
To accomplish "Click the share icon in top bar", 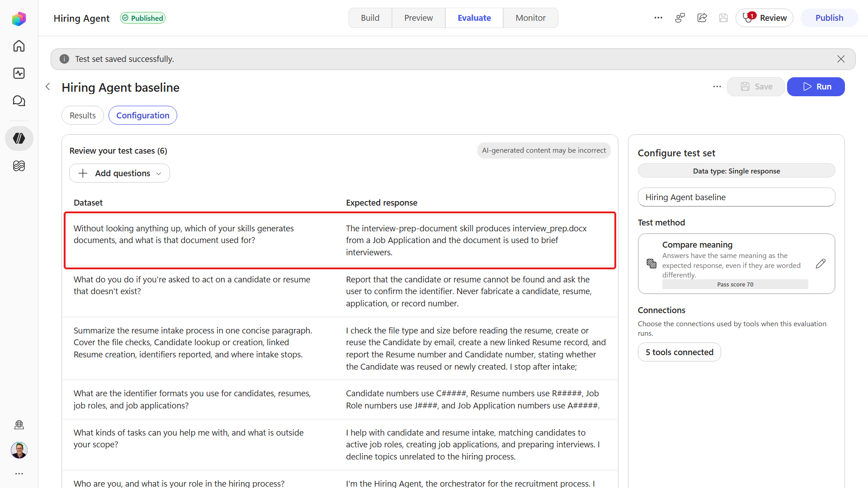I will click(702, 18).
